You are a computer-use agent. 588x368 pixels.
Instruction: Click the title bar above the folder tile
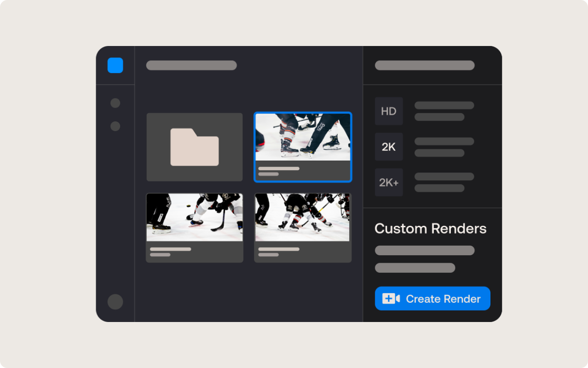point(191,65)
